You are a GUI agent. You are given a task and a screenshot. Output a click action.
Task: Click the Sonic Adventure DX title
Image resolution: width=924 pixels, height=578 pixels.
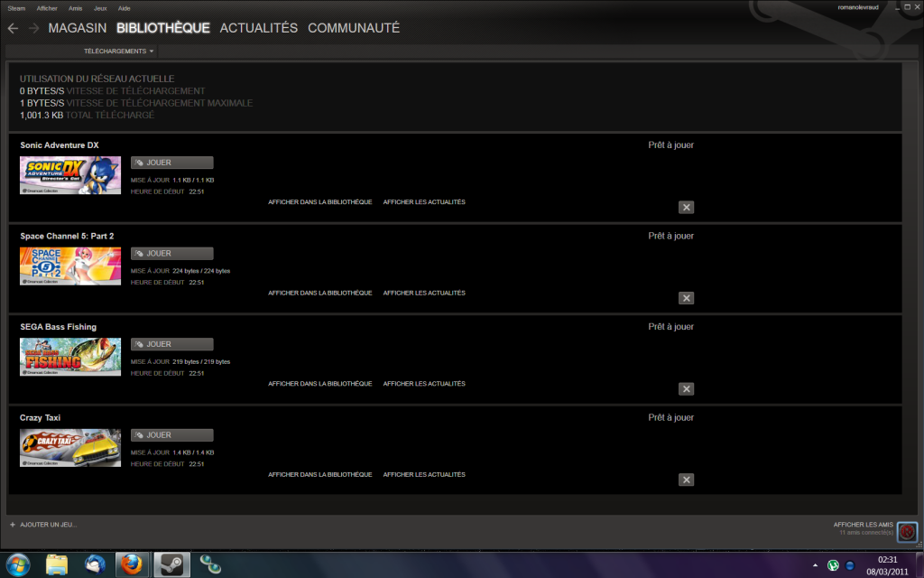[x=60, y=145]
